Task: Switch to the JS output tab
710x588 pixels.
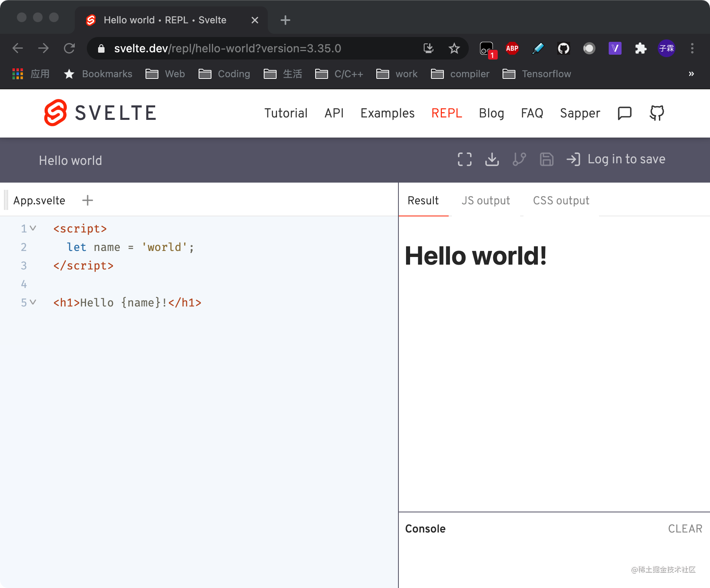Action: 486,200
